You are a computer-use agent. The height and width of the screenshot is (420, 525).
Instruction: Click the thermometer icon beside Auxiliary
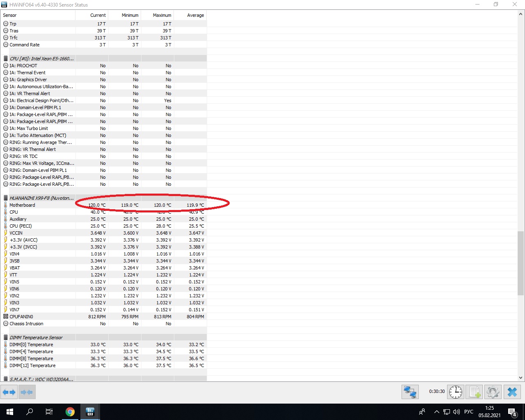(x=5, y=219)
